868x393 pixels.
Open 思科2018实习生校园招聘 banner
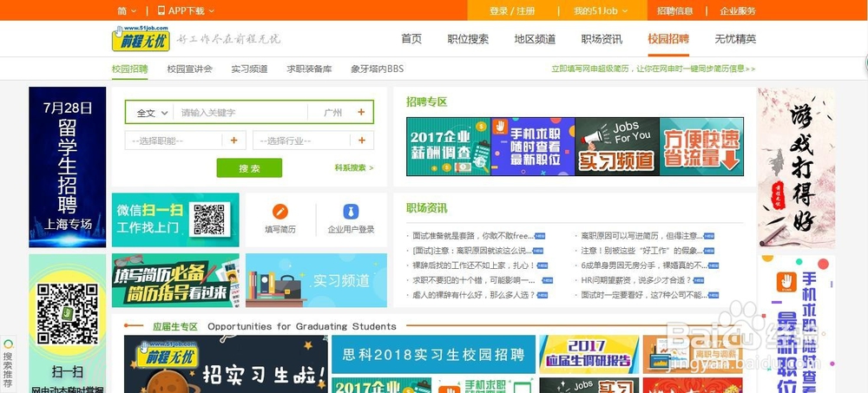tap(433, 354)
